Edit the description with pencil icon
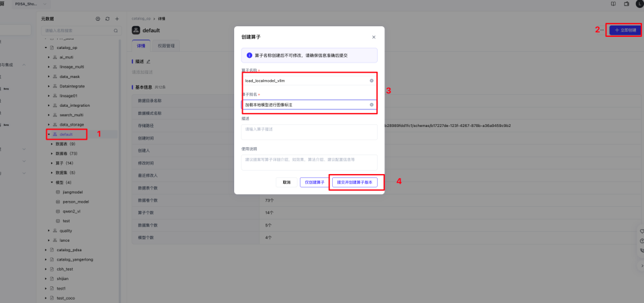The height and width of the screenshot is (303, 644). coord(149,61)
